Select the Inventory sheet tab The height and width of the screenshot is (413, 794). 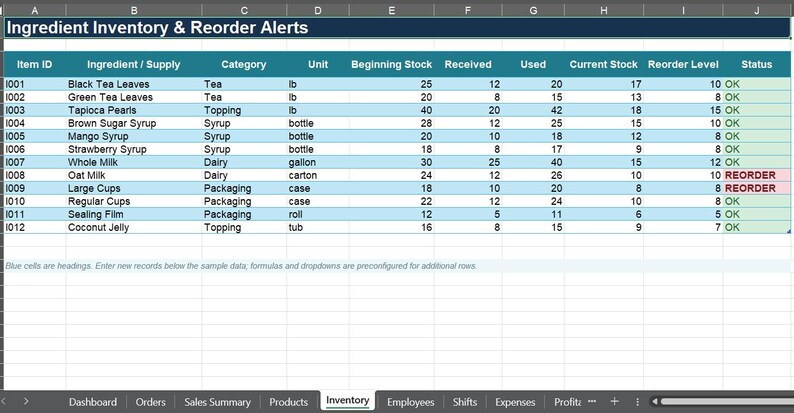pos(347,400)
